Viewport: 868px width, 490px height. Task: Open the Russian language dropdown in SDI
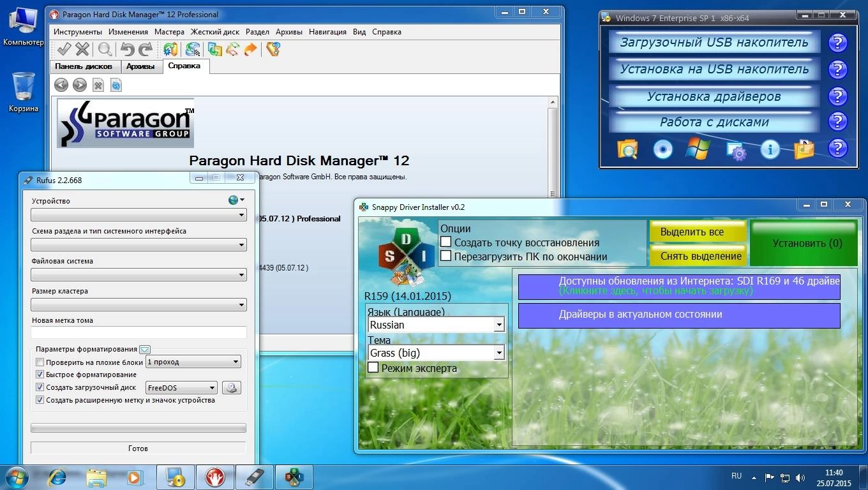click(436, 325)
